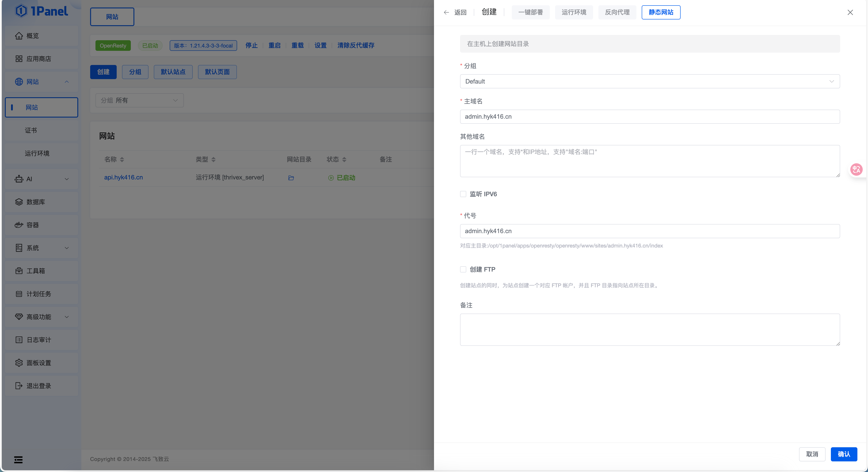Switch to the 一键部署 tab

pyautogui.click(x=530, y=12)
